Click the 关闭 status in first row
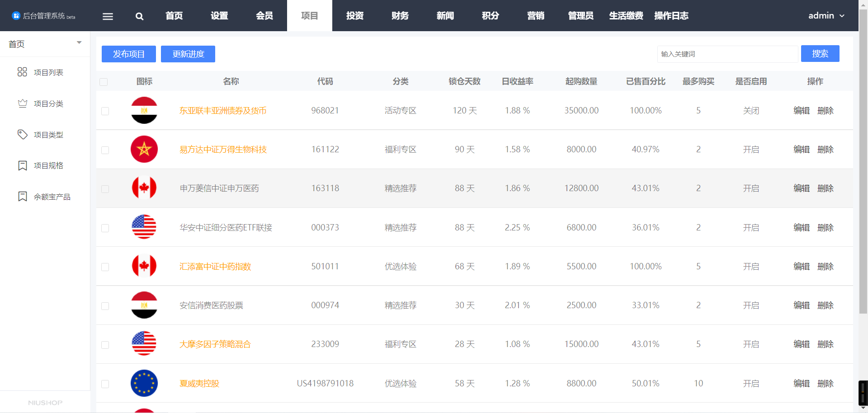 (751, 110)
